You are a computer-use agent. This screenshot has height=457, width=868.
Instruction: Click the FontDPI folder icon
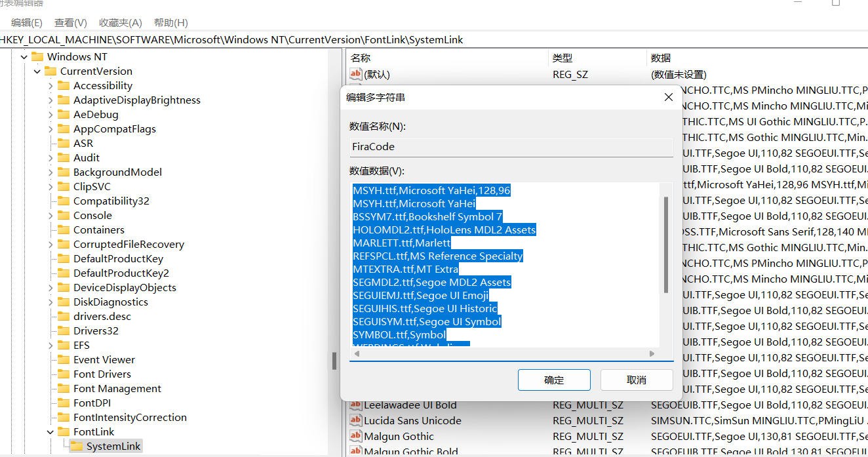[63, 403]
